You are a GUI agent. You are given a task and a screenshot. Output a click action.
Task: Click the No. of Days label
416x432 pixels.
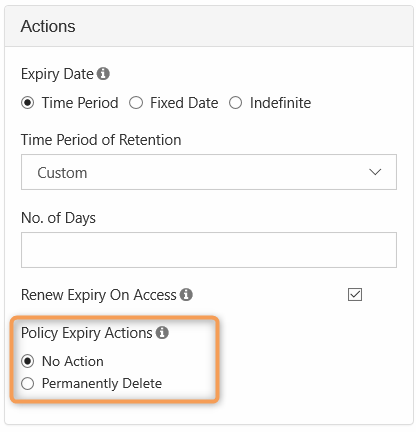(x=58, y=218)
